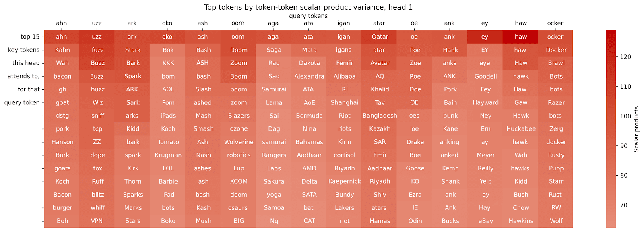Click the 'uzz' query token axis label
The height and width of the screenshot is (232, 644).
pyautogui.click(x=97, y=23)
